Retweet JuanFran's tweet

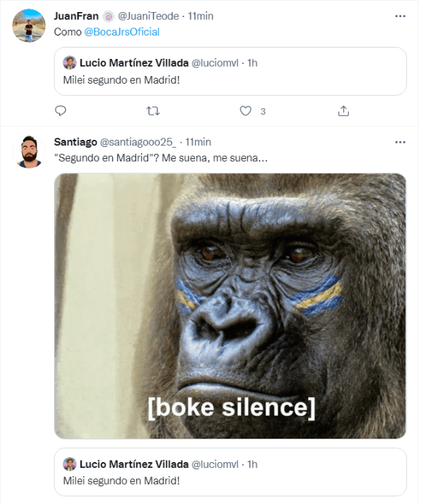[x=153, y=111]
